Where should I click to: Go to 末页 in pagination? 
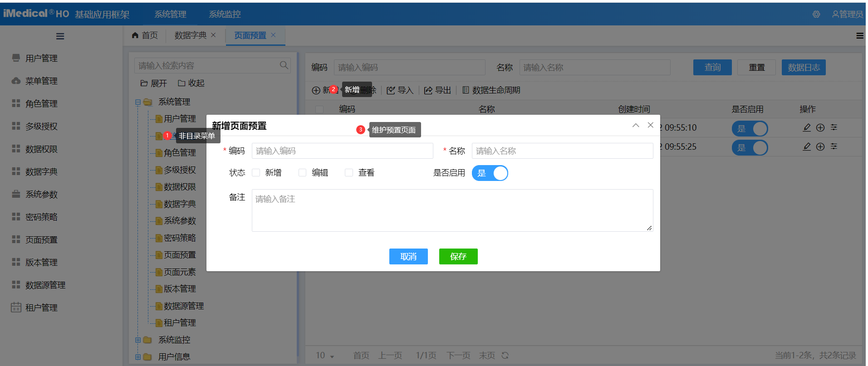pos(487,356)
